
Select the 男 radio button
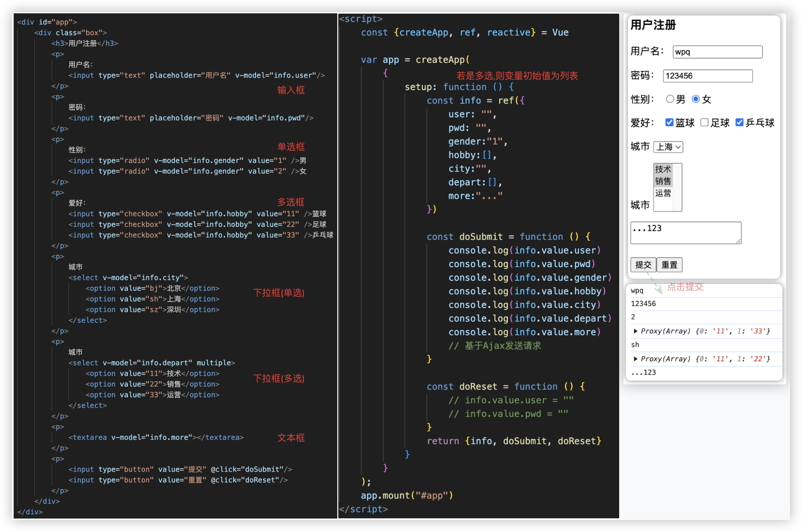point(670,99)
